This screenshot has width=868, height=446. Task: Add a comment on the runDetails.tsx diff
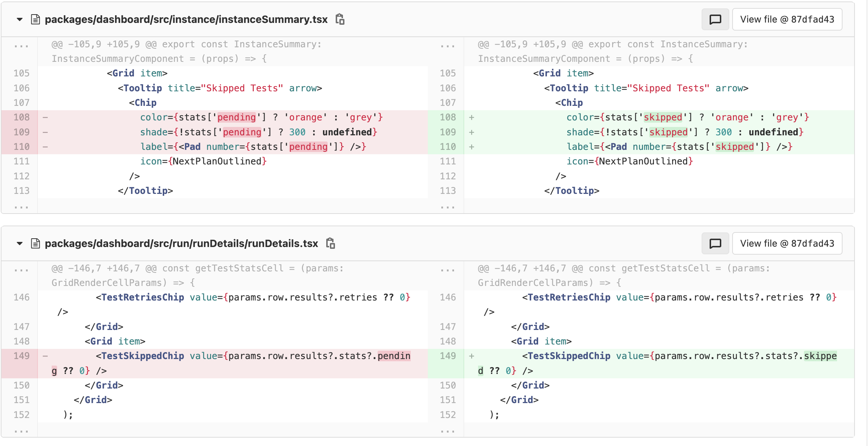click(715, 243)
